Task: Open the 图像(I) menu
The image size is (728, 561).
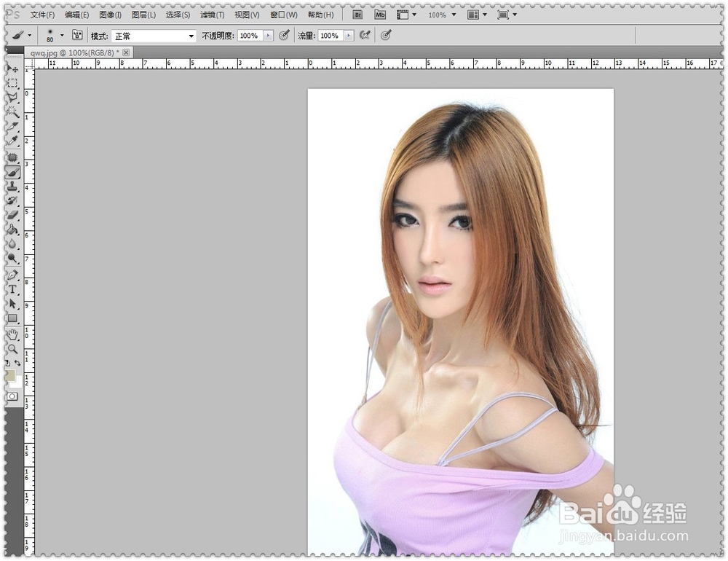Action: (110, 15)
